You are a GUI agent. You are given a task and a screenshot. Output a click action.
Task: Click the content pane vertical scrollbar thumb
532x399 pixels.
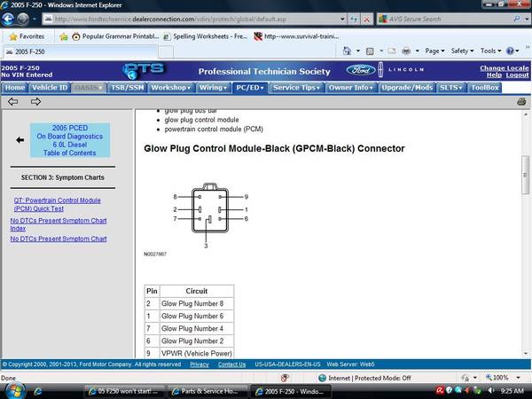pos(525,175)
